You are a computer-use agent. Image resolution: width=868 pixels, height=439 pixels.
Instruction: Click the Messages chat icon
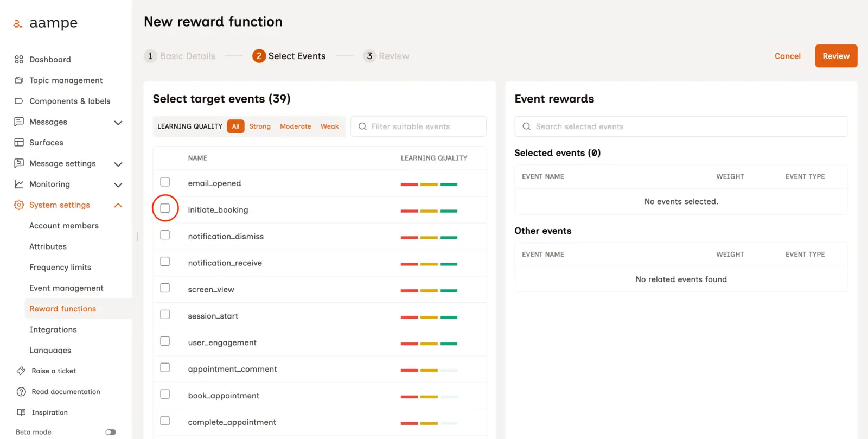tap(19, 122)
